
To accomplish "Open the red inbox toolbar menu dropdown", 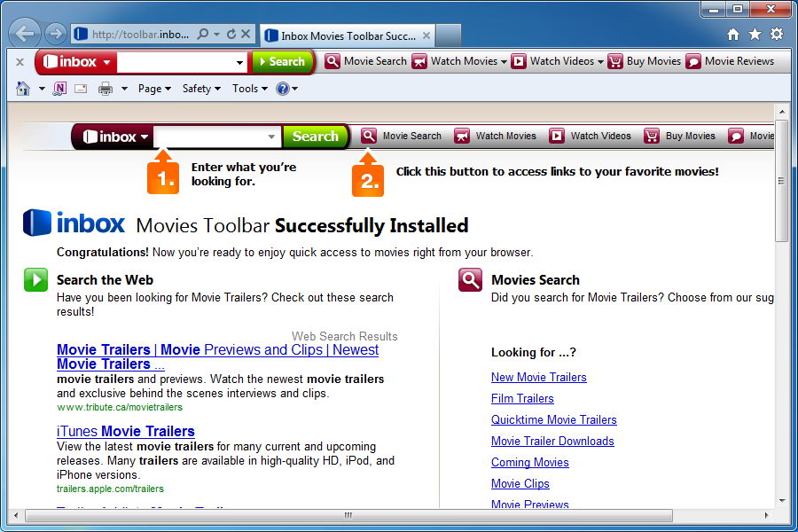I will pyautogui.click(x=106, y=62).
